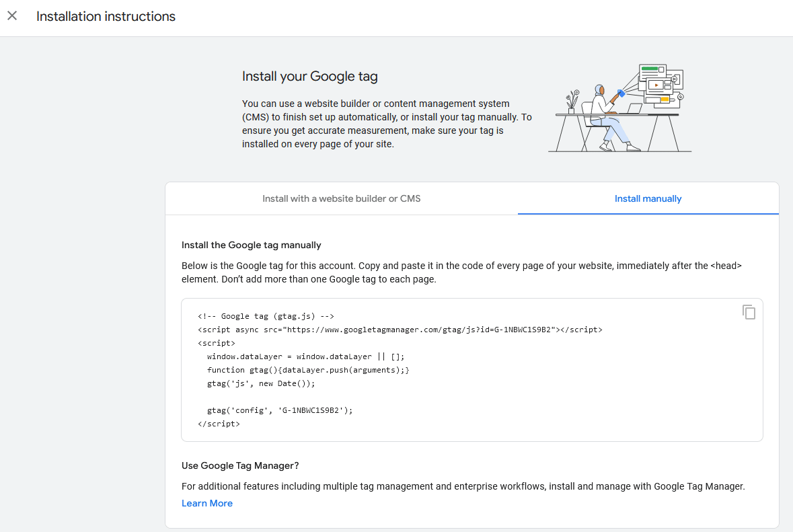Click the Install your Google tag heading

(309, 76)
